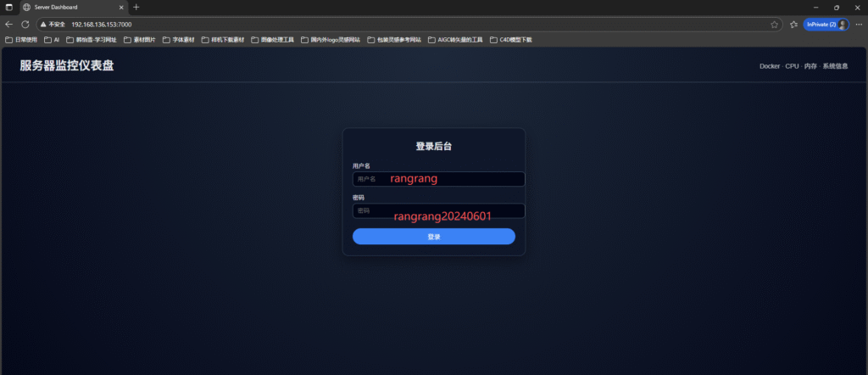Focus the 密码 password input field
The height and width of the screenshot is (375, 868).
coord(438,210)
